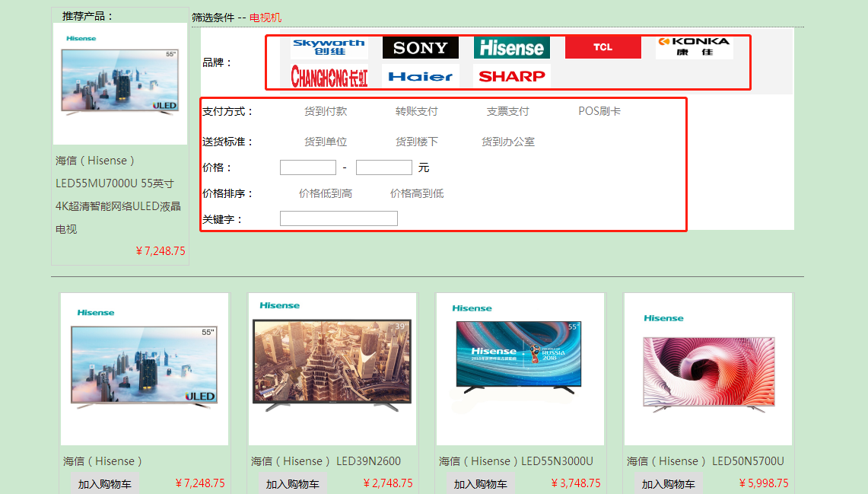Choose the Hisense brand logo filter

pos(512,48)
